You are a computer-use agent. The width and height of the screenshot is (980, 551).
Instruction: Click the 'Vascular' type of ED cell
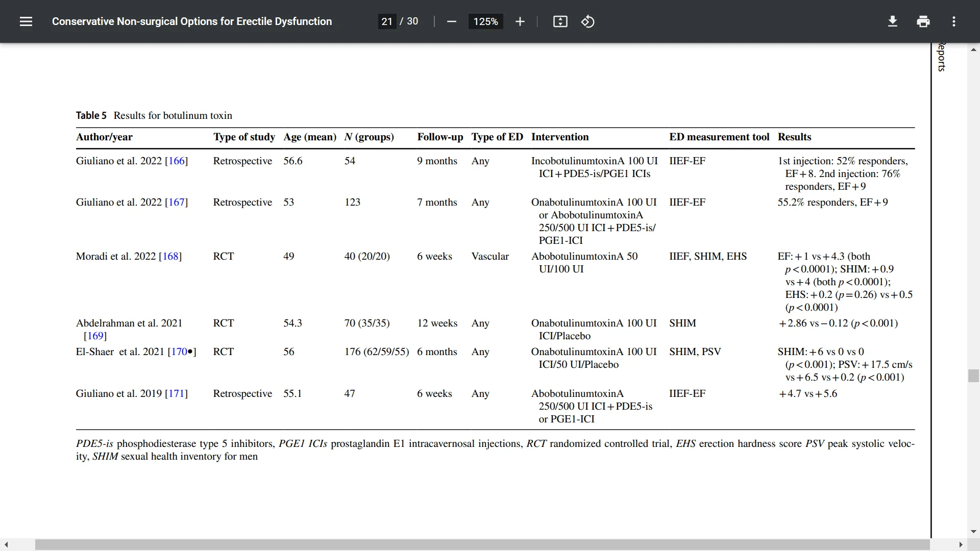click(490, 256)
